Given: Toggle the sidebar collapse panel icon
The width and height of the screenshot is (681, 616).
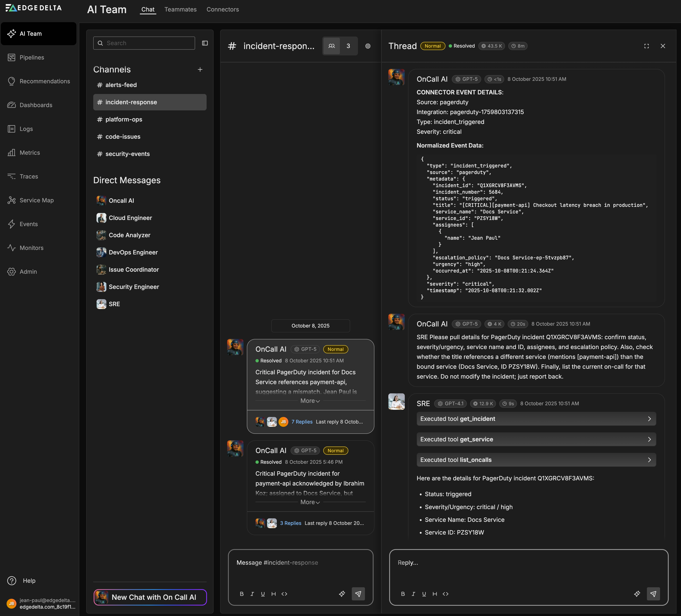Looking at the screenshot, I should click(x=205, y=43).
